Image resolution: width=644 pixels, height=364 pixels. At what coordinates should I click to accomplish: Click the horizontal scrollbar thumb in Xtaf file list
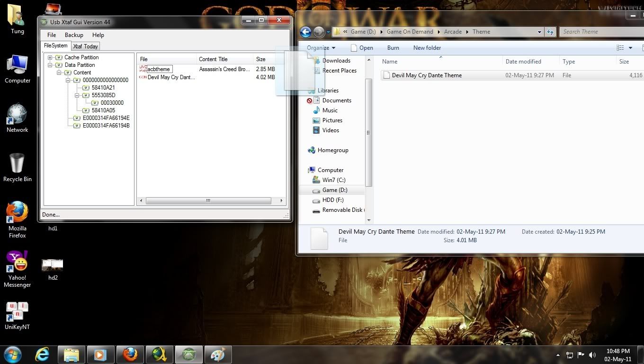coord(208,201)
